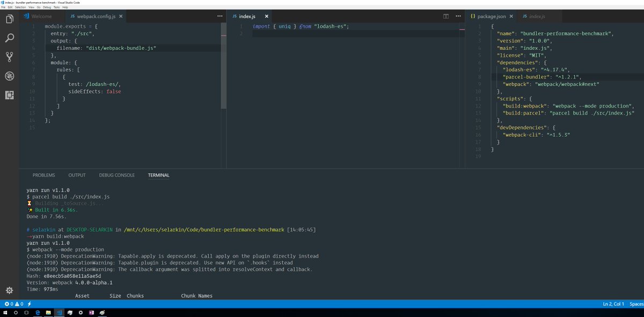Viewport: 644px width, 317px height.
Task: Click the "build:webpack" script line
Action: 568,106
